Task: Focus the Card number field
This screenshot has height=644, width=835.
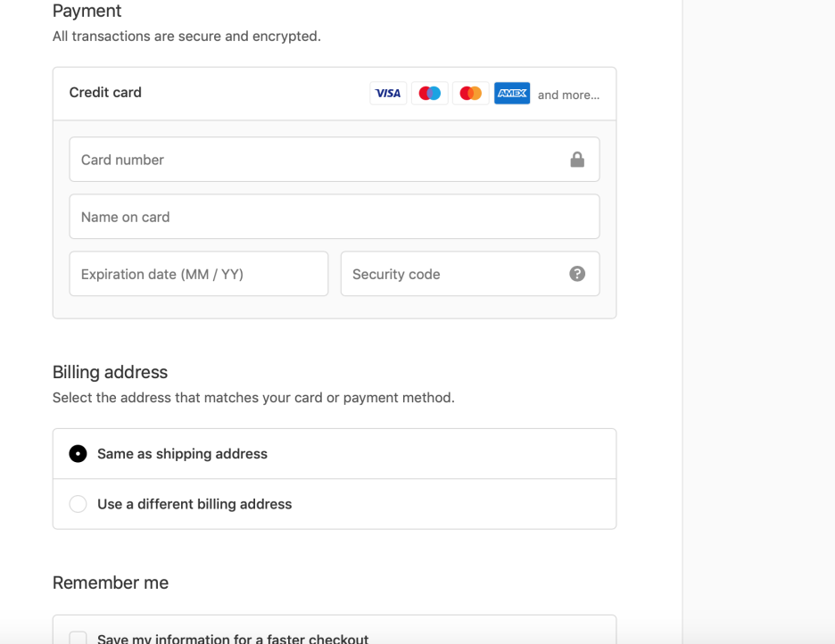Action: pos(335,159)
